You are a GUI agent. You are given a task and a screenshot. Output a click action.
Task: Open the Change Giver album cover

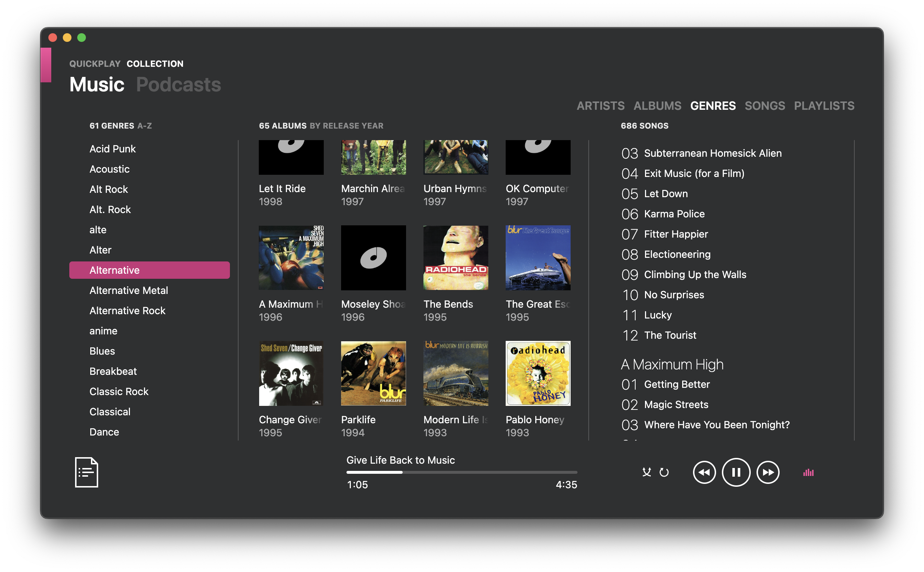point(291,373)
